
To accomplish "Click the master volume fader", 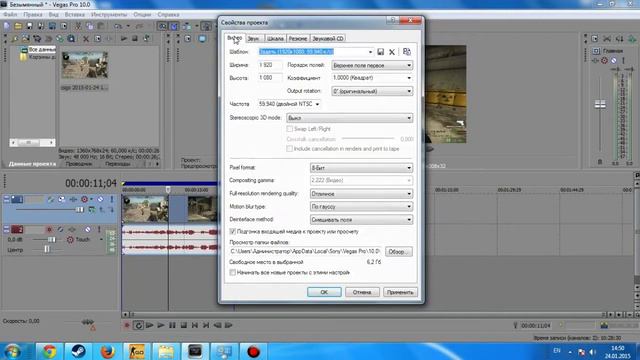I will (x=600, y=104).
